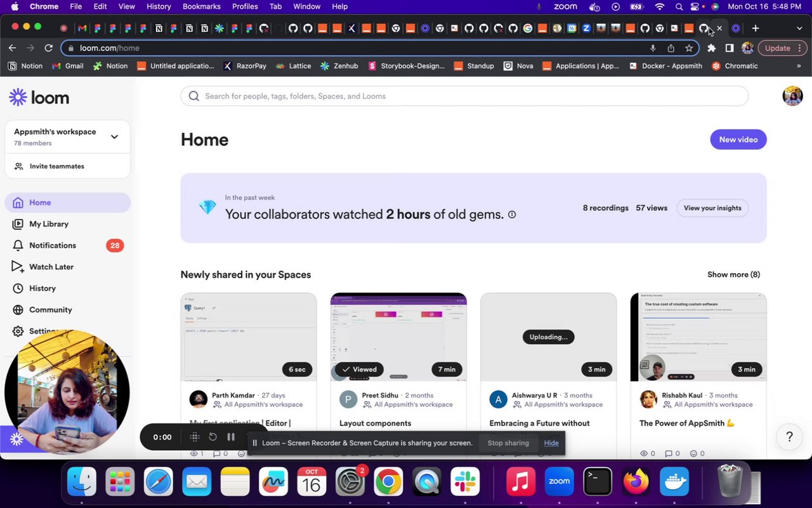The height and width of the screenshot is (508, 812).
Task: Click Parth Kamdar's avatar
Action: point(199,399)
